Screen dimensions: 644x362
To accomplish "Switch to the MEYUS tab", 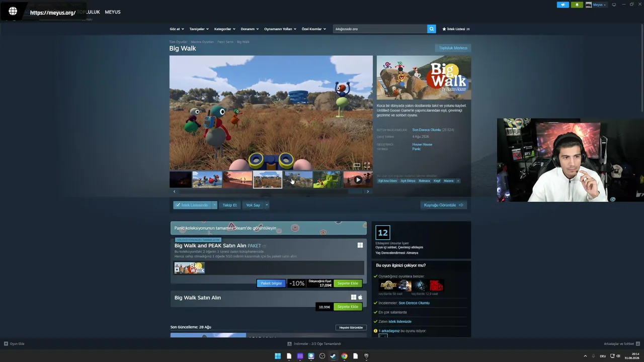I will point(113,12).
